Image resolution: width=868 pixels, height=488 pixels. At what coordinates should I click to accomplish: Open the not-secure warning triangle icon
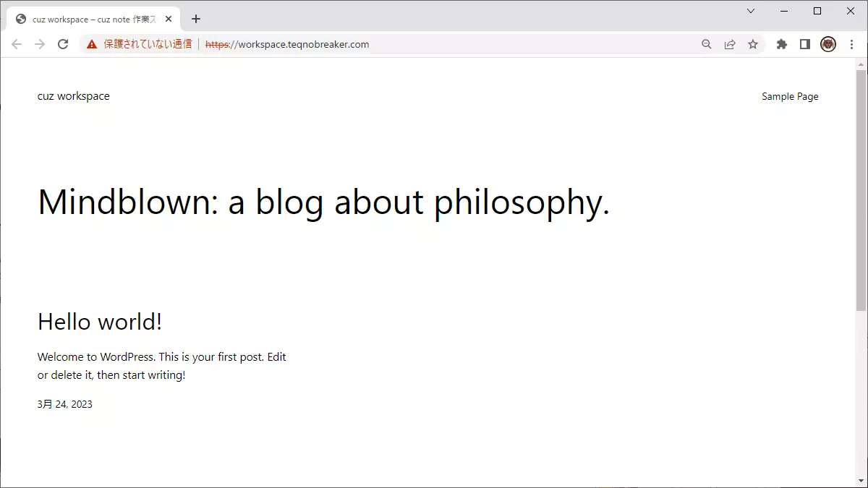[x=92, y=44]
